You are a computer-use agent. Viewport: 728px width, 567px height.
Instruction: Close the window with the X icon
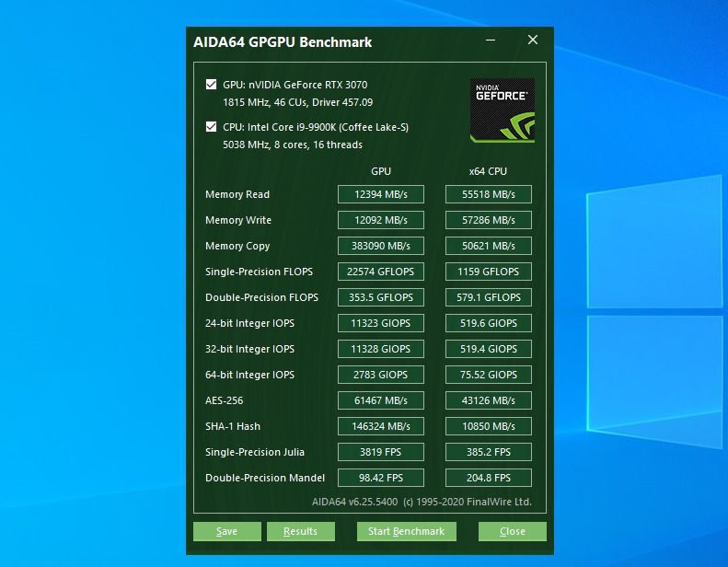(532, 40)
